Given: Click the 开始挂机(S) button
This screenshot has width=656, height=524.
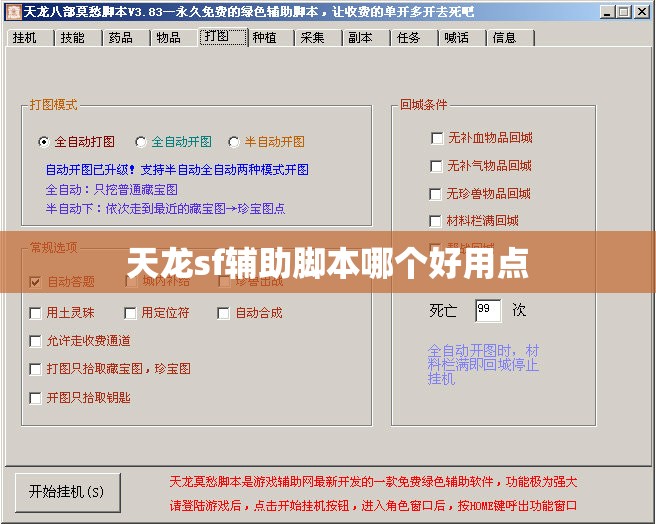Looking at the screenshot, I should coord(67,492).
